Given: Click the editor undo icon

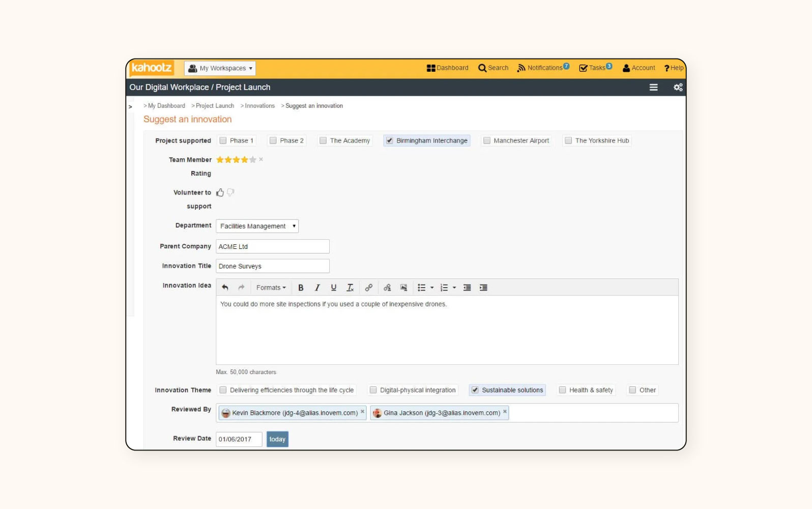Looking at the screenshot, I should coord(225,288).
